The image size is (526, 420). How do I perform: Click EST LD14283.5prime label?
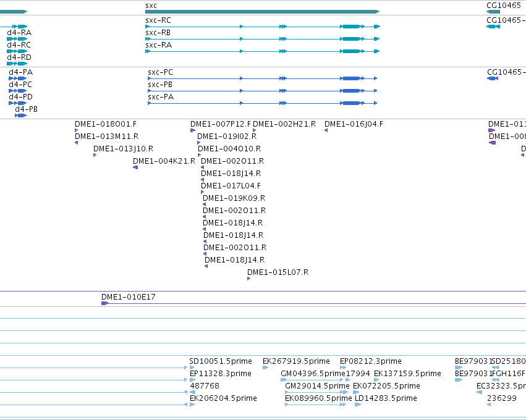[x=386, y=398]
